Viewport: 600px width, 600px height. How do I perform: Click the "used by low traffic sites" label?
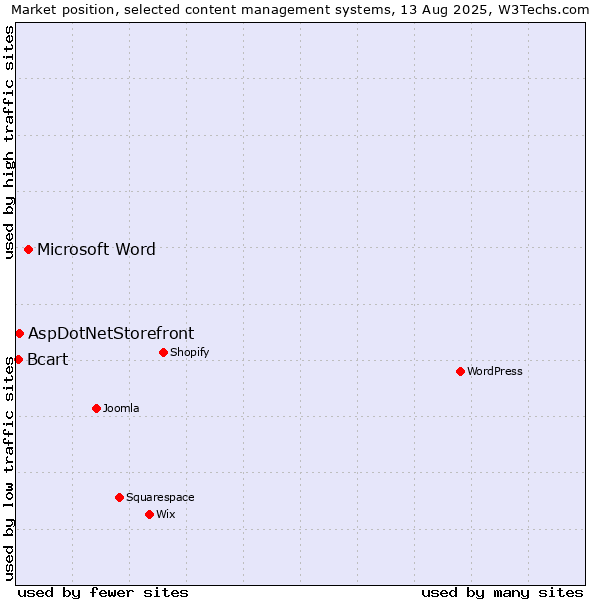[x=8, y=470]
